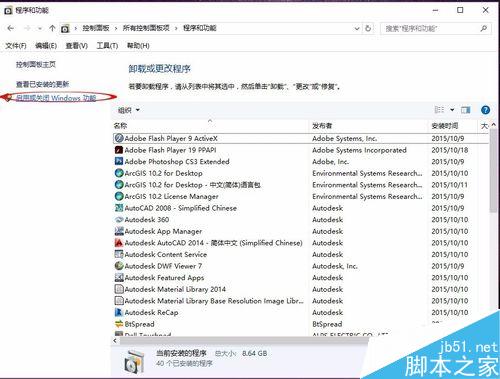Sort by 发布者 column header
Image resolution: width=500 pixels, height=379 pixels.
(368, 126)
